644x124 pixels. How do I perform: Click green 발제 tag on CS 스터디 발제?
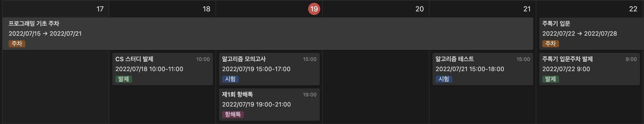point(124,79)
